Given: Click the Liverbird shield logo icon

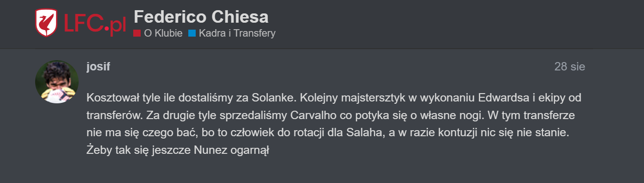Looking at the screenshot, I should [46, 23].
